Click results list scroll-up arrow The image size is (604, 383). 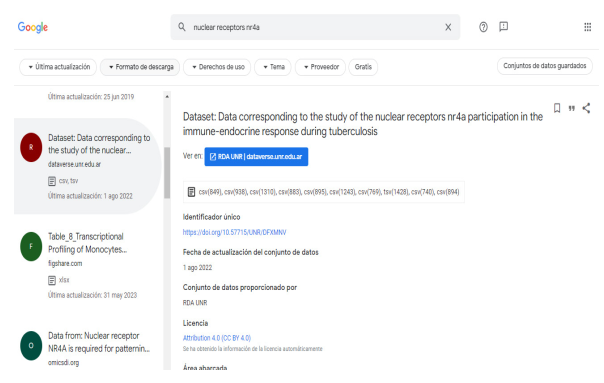coord(167,96)
